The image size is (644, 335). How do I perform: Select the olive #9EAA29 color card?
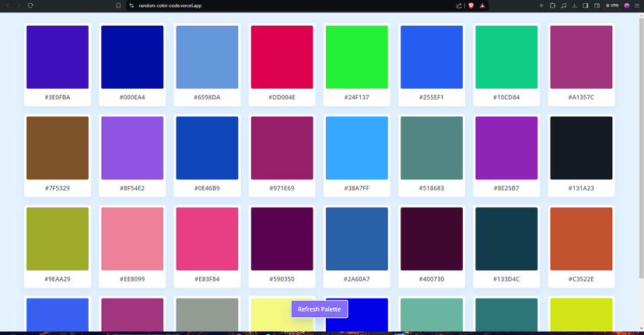tap(58, 239)
